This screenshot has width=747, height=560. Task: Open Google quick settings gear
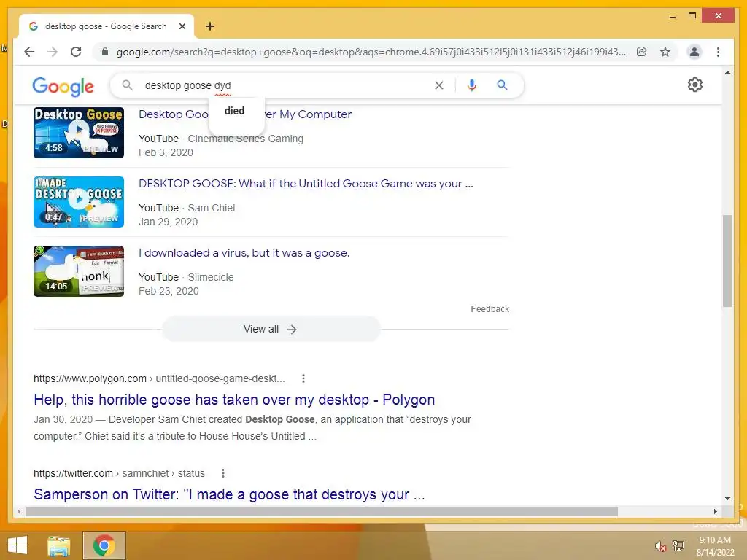click(x=694, y=85)
